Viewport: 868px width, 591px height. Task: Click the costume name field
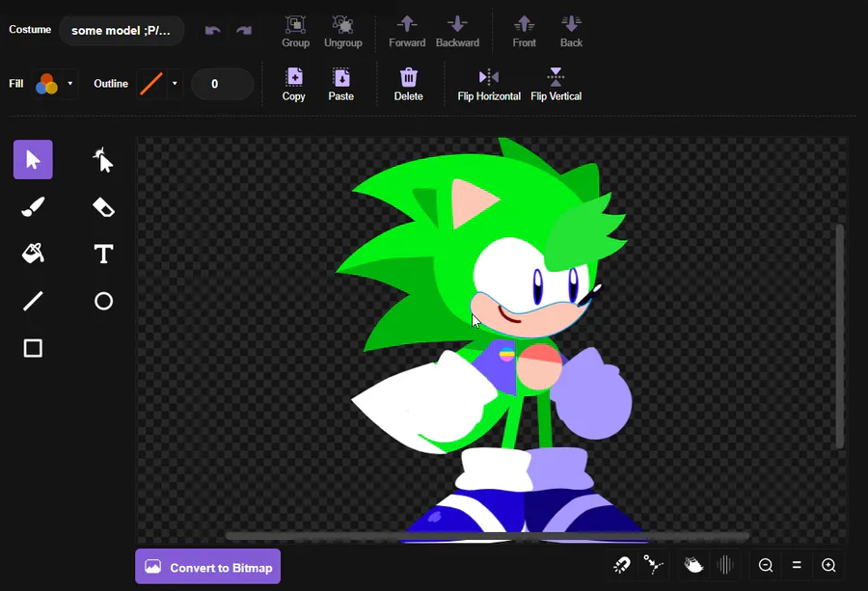(122, 31)
